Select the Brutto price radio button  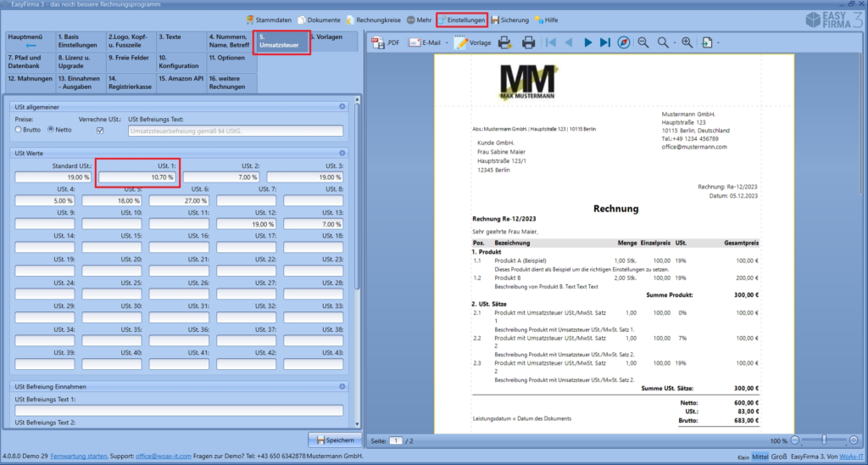(18, 131)
